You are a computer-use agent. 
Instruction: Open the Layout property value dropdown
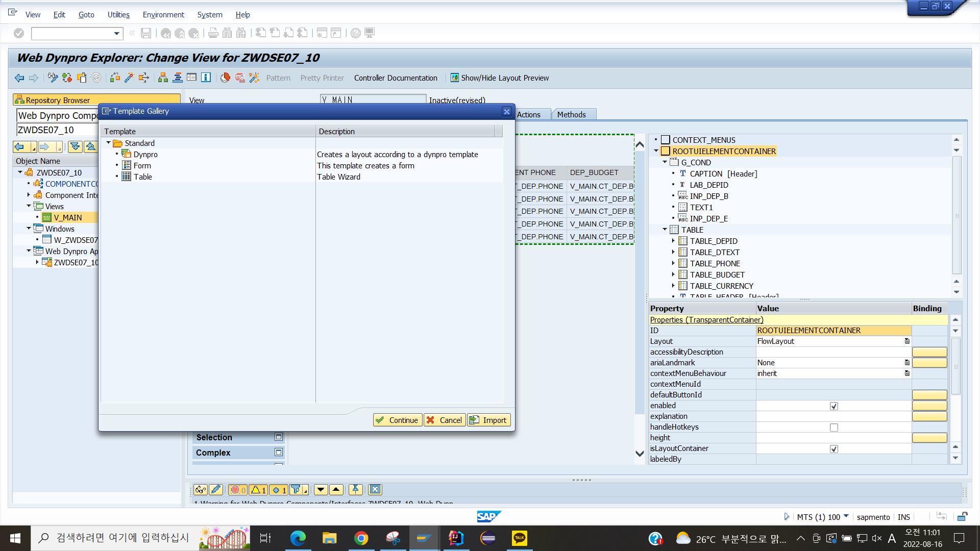[907, 341]
